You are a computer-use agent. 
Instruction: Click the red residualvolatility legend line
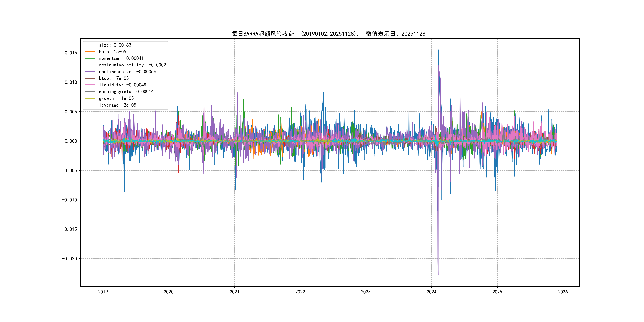pos(90,65)
